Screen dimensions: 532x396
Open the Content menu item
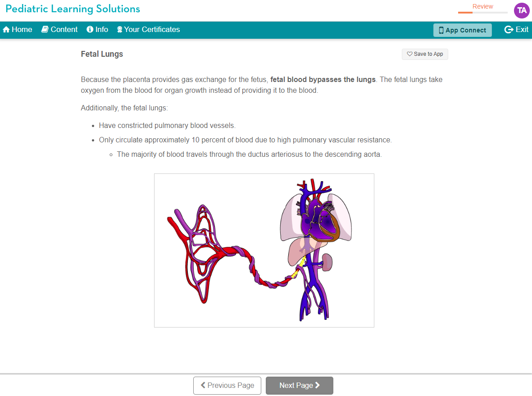(59, 30)
